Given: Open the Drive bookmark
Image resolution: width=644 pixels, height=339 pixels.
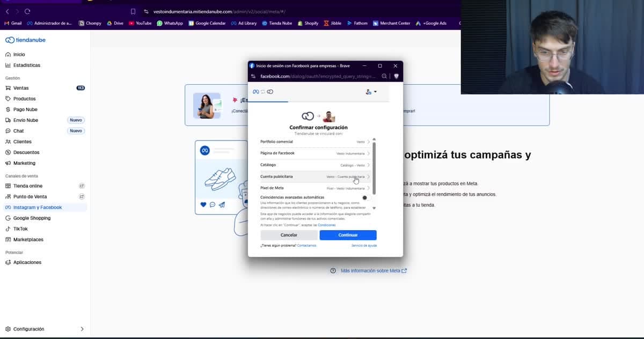Looking at the screenshot, I should click(x=115, y=23).
